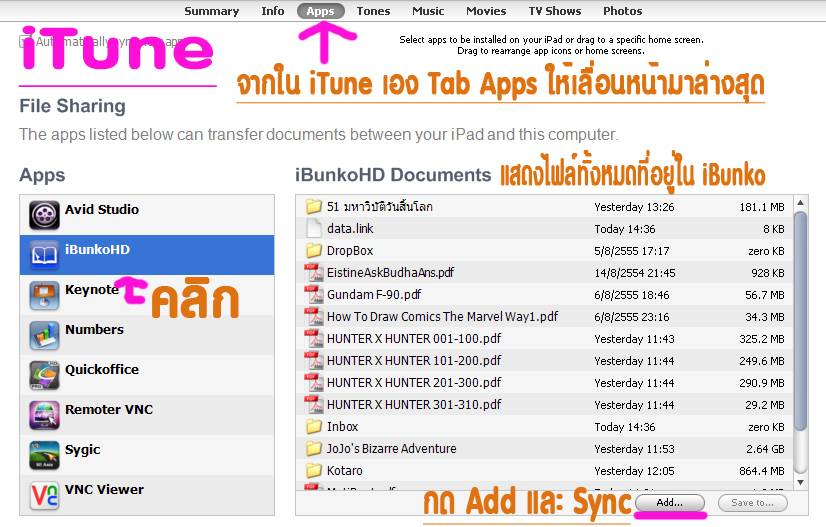Screen dimensions: 826x527
Task: Click the 51 มหาวิบัติวันสิ้นโลก folder icon
Action: pyautogui.click(x=313, y=206)
